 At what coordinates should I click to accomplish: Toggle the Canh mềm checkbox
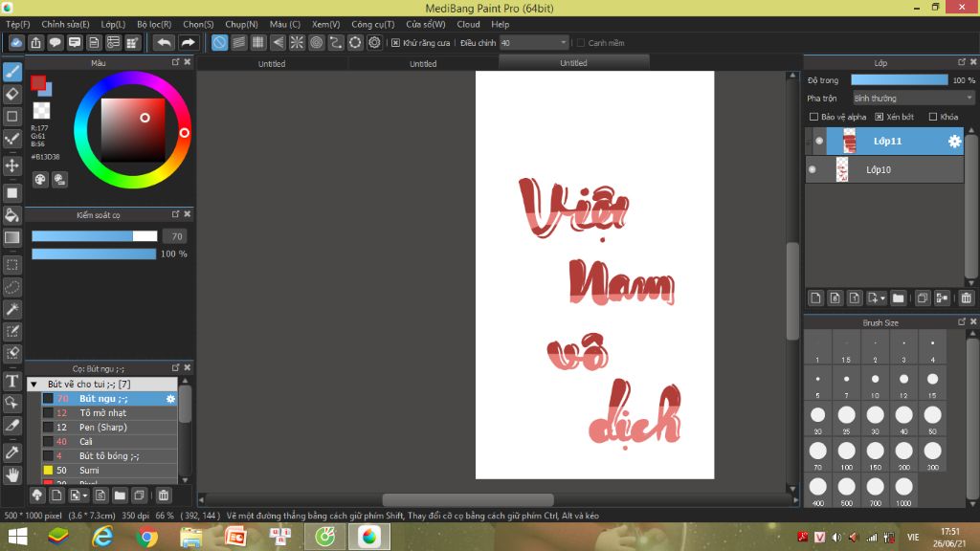coord(581,43)
